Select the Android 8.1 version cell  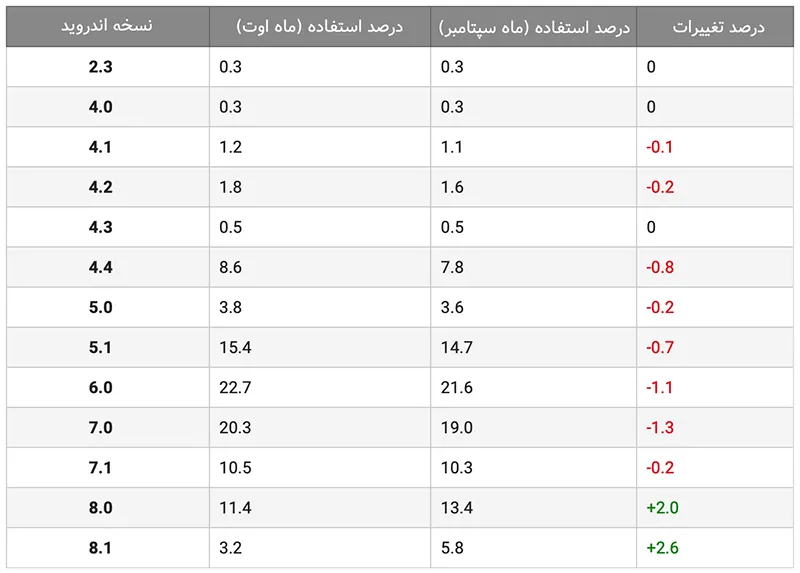click(100, 547)
